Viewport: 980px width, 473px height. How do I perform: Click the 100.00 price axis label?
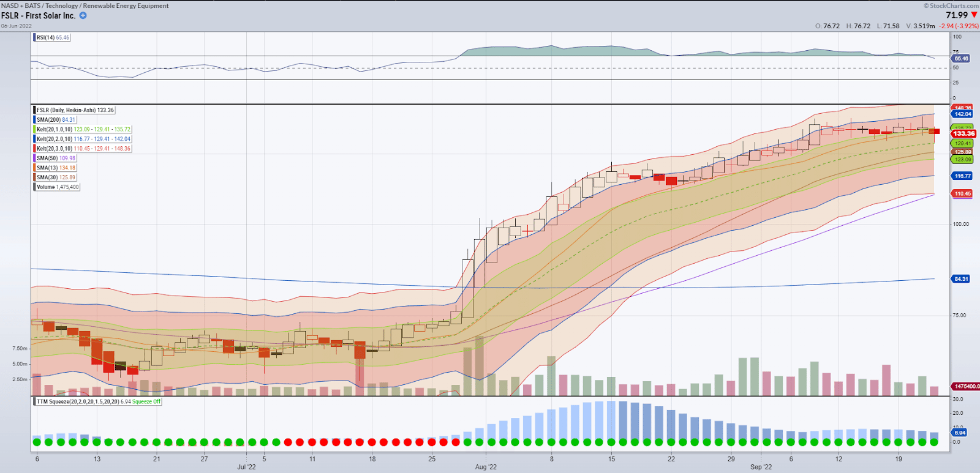pyautogui.click(x=961, y=224)
